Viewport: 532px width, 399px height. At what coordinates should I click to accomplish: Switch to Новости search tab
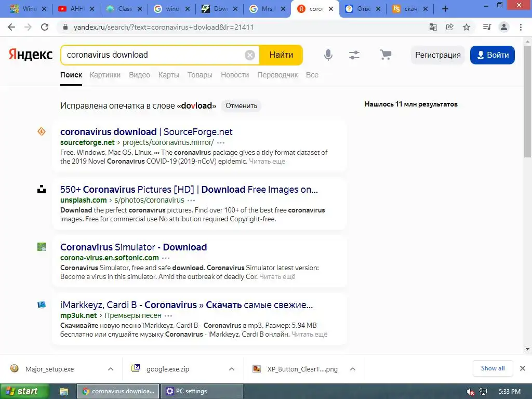235,75
